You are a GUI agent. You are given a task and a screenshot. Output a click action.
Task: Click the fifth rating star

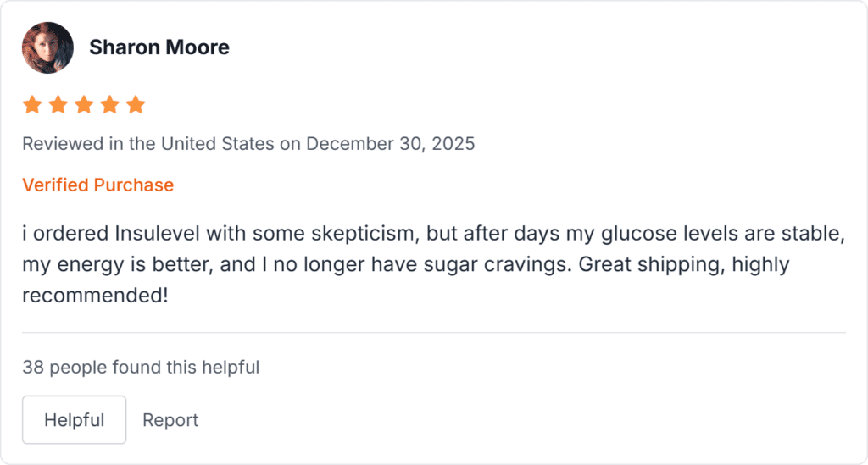pos(136,105)
